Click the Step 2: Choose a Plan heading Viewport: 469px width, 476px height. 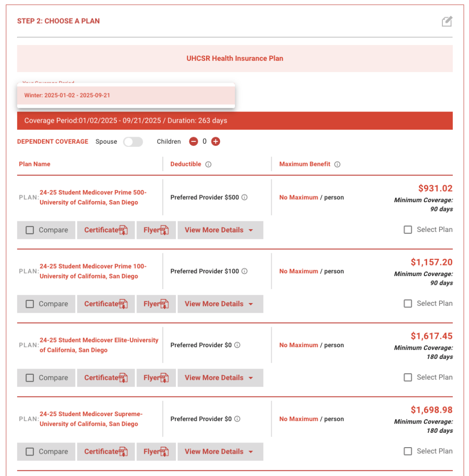(x=58, y=21)
